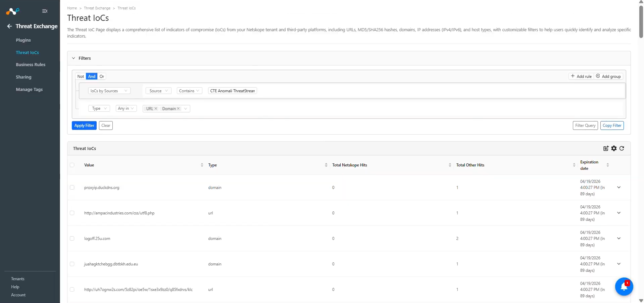Remove the Domain tag from Type filter
Viewport: 644px width, 303px height.
pos(178,108)
